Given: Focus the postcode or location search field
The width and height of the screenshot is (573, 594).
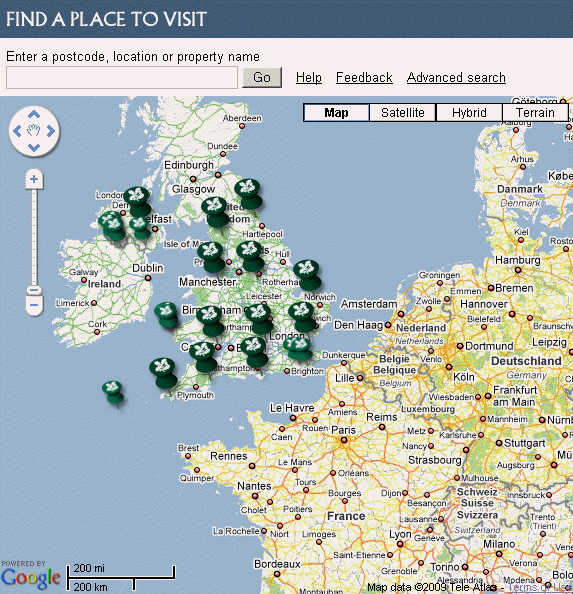Looking at the screenshot, I should point(122,78).
